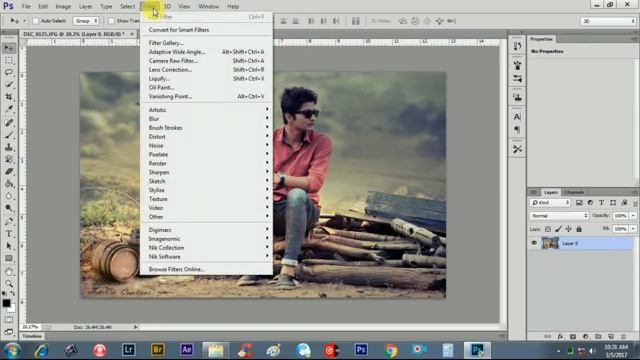Select the Clone Stamp tool
Image resolution: width=640 pixels, height=360 pixels.
tap(9, 147)
